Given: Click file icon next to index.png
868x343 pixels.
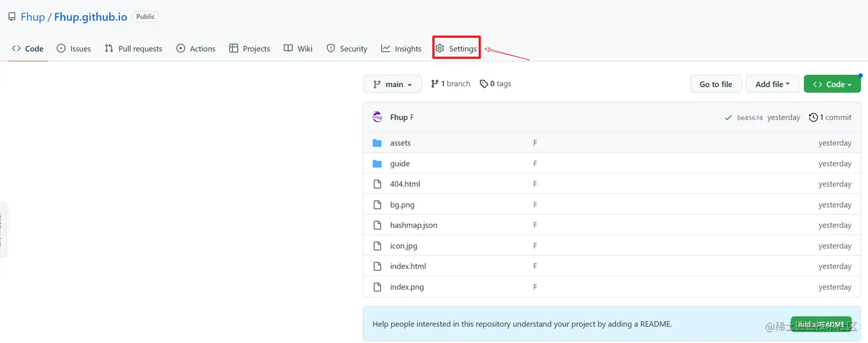Looking at the screenshot, I should pyautogui.click(x=377, y=287).
